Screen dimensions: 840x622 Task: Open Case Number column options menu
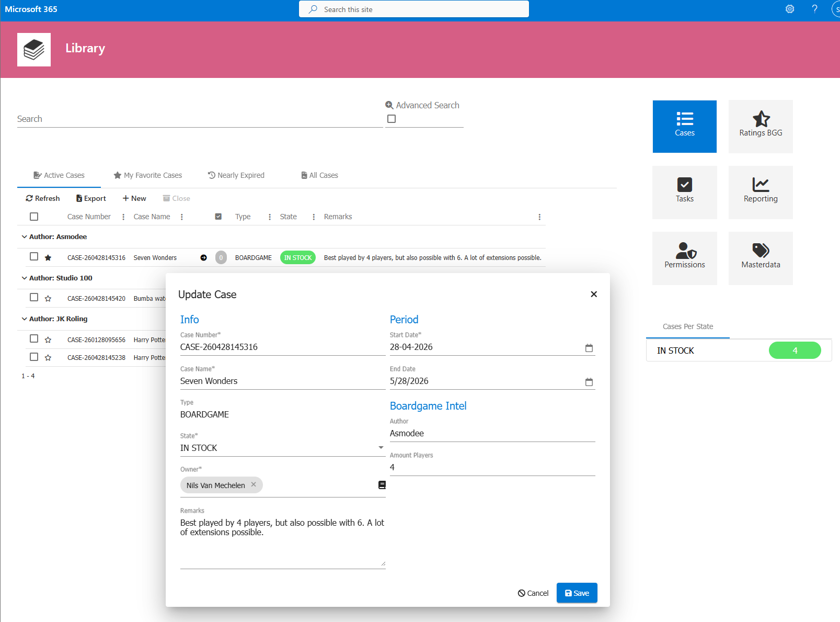click(123, 217)
